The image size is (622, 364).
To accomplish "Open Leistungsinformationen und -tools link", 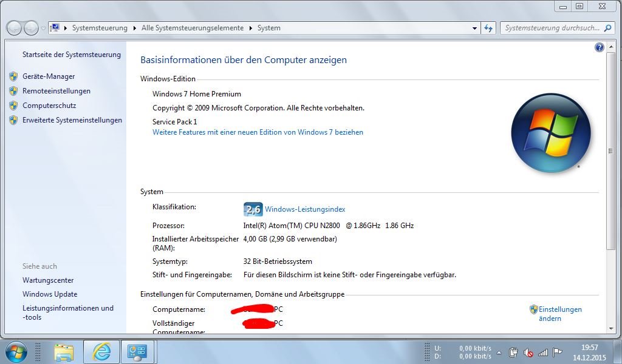I will 68,312.
